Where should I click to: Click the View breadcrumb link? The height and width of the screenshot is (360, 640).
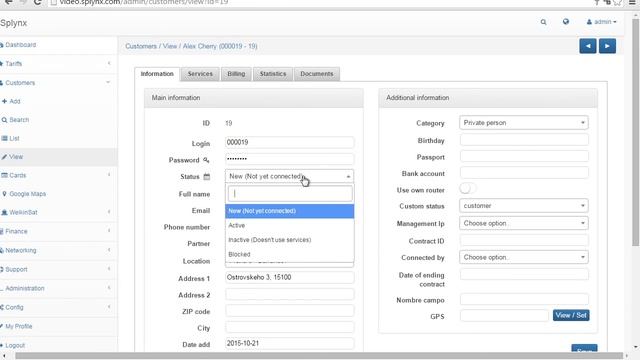coord(170,47)
